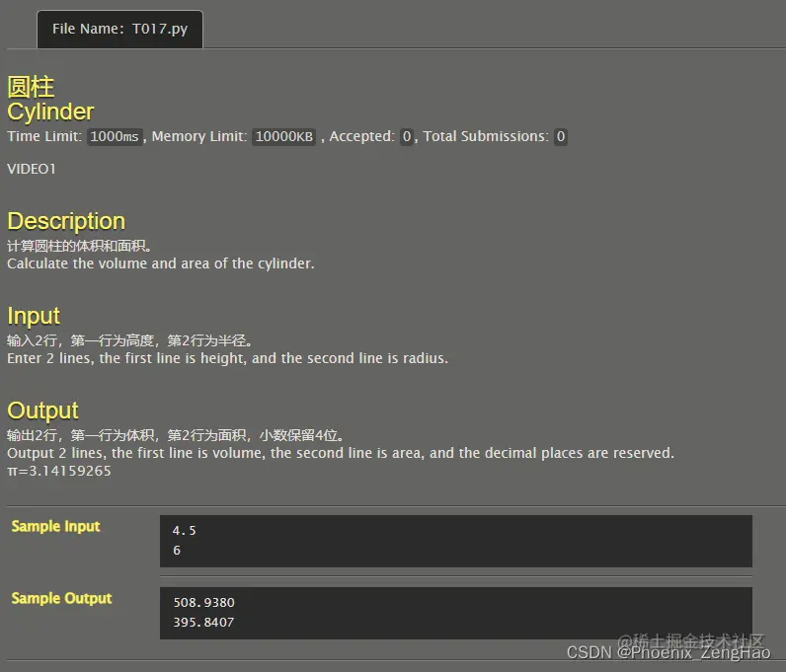Click sample input value 4.5

(x=184, y=531)
